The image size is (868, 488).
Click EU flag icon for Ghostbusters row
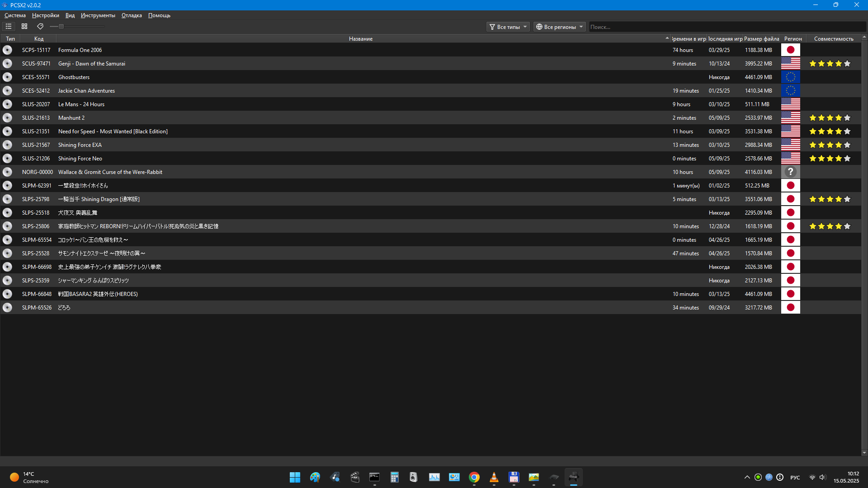[790, 77]
